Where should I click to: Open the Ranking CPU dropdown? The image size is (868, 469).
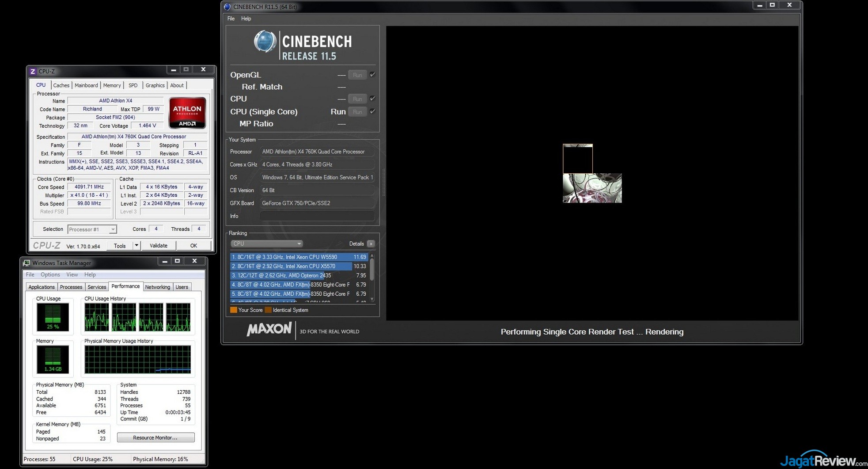266,244
